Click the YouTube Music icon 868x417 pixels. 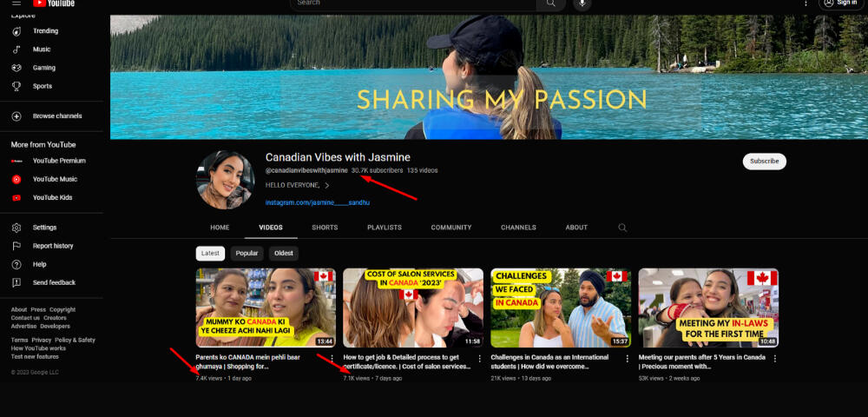pos(16,180)
